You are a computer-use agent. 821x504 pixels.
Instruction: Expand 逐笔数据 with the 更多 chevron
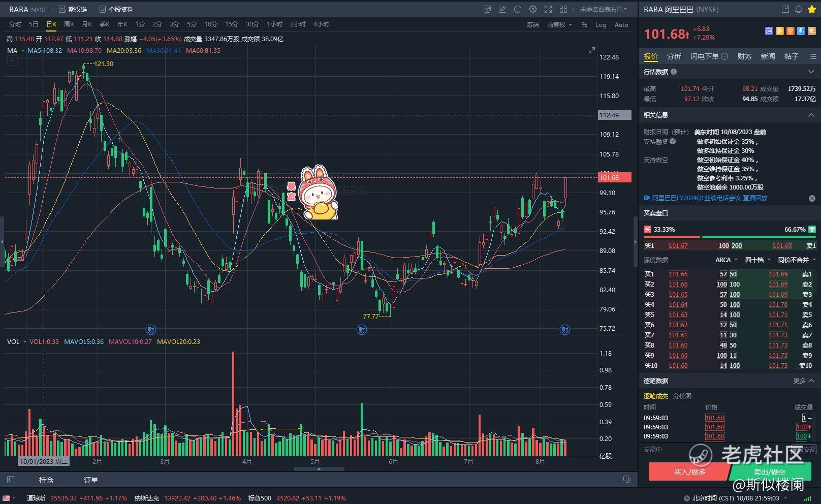tap(804, 381)
